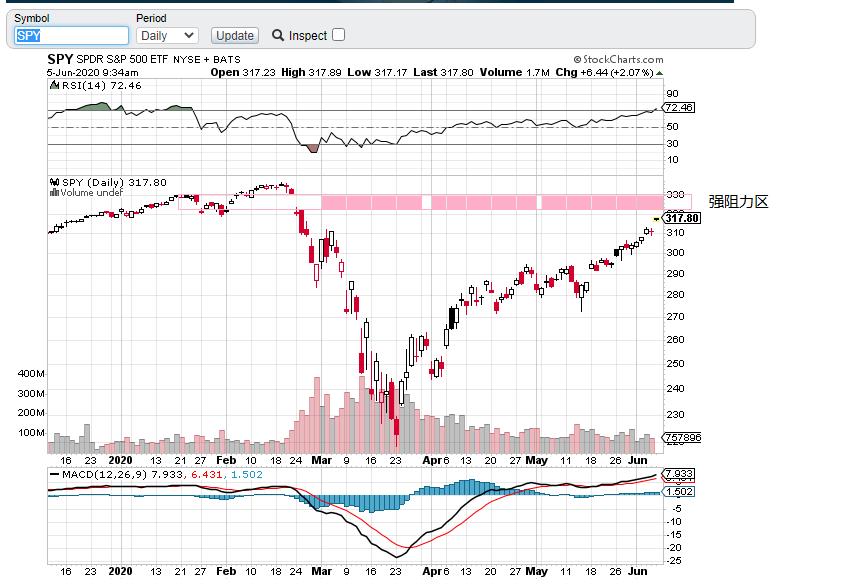Enable the Inspect checkbox
849x585 pixels.
click(338, 35)
